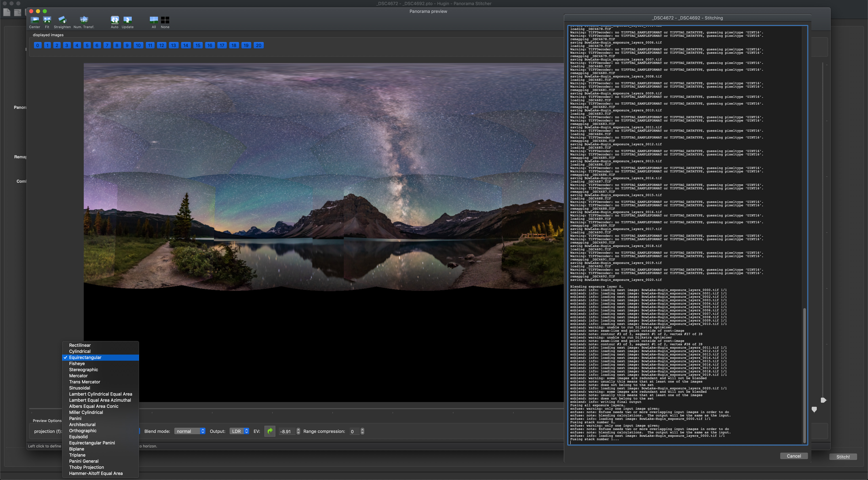Click the Straighten toolbar icon

[x=62, y=20]
